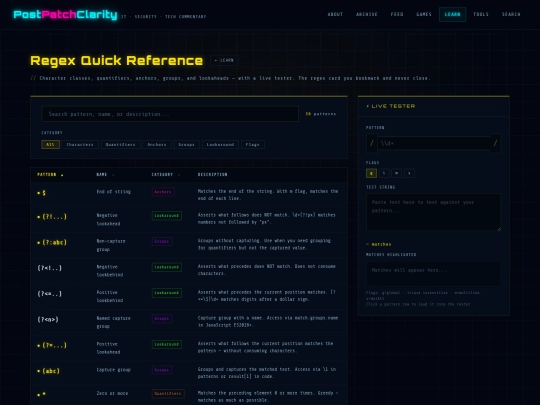Click the Live Tester panel heading
The width and height of the screenshot is (540, 405).
point(391,106)
